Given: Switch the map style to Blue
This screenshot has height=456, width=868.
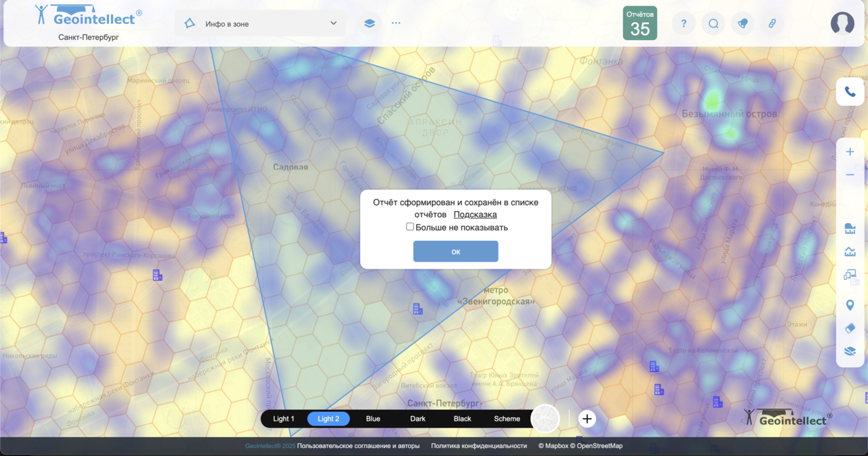Looking at the screenshot, I should pos(373,419).
